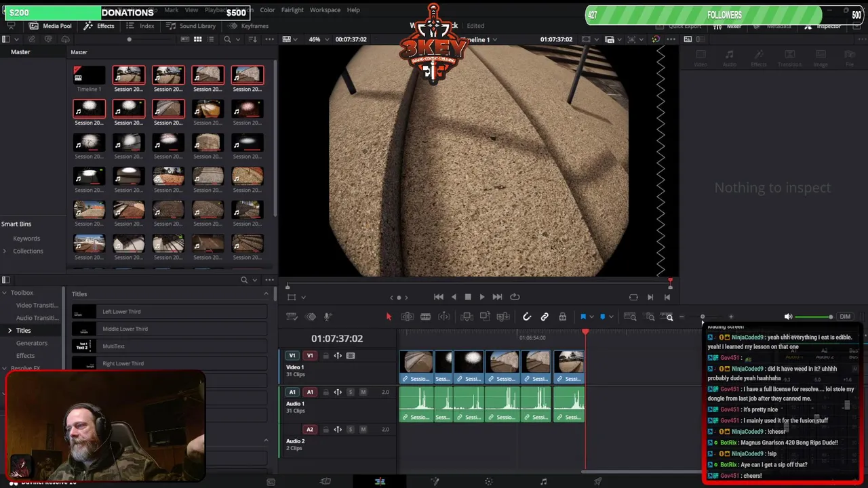Click the Overwrite Clip icon

coord(485,317)
